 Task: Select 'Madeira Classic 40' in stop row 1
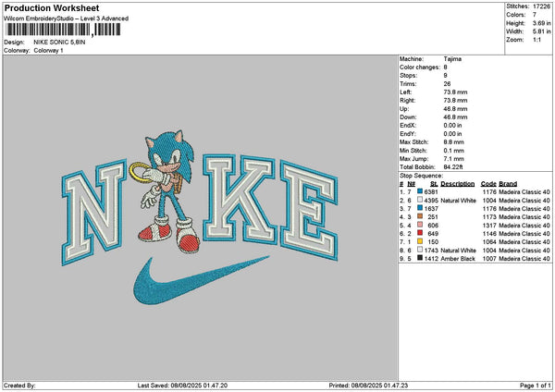[524, 191]
